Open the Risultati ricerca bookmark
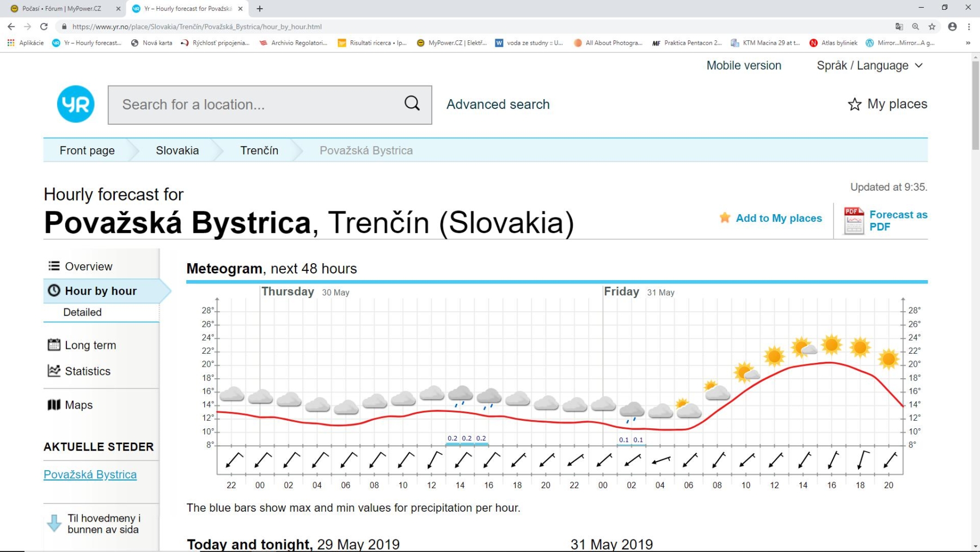This screenshot has width=980, height=552. (373, 43)
